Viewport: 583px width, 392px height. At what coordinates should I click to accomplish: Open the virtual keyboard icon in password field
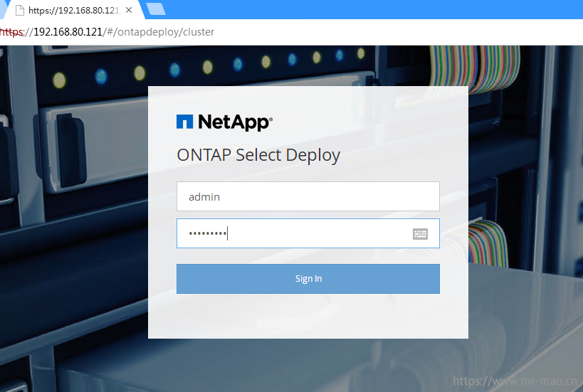pos(420,234)
